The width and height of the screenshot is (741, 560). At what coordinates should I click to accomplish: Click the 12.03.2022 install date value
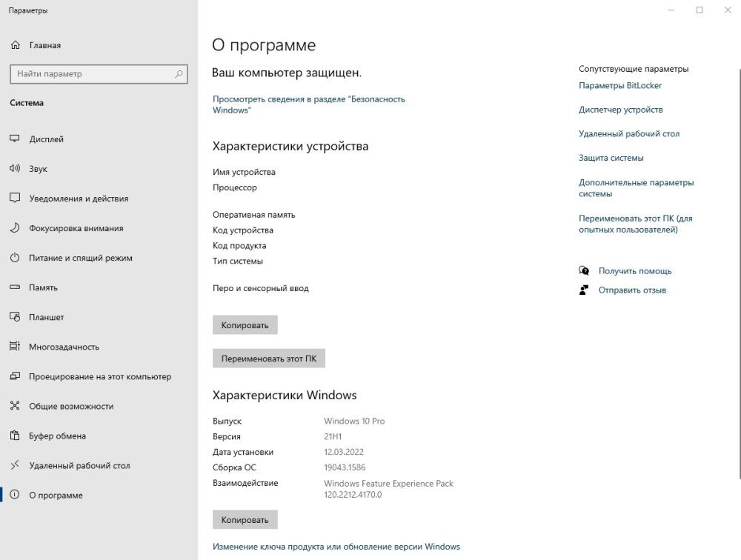coord(344,452)
